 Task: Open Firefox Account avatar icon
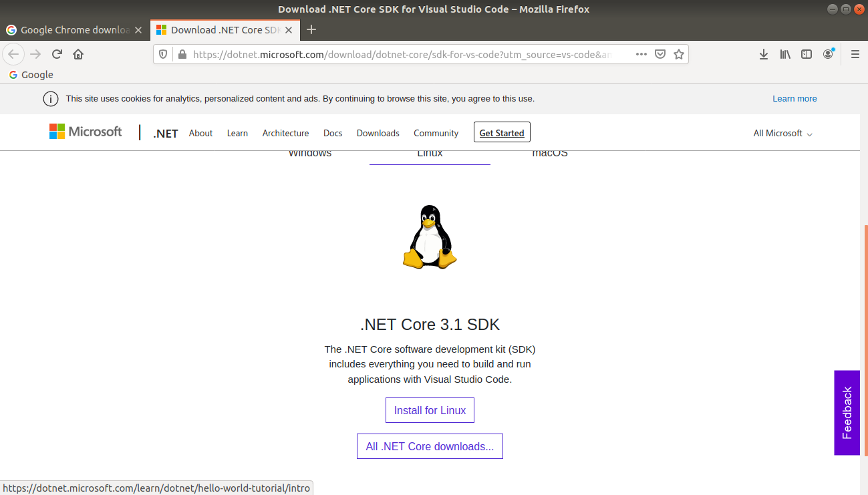click(829, 54)
